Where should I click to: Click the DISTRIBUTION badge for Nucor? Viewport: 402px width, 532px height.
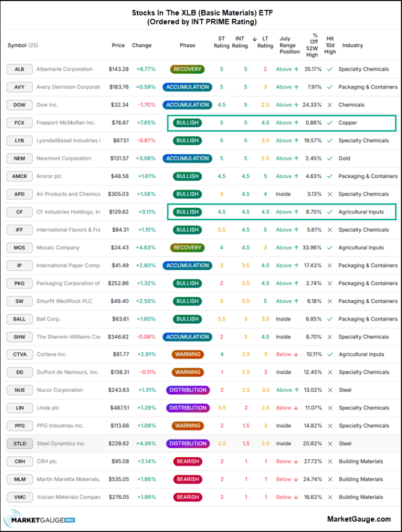(x=188, y=390)
